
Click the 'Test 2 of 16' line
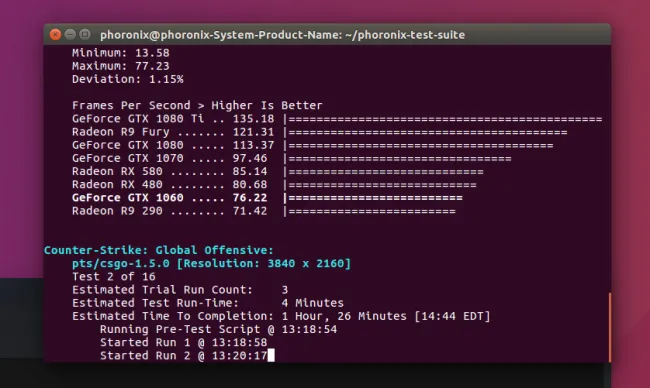click(x=114, y=276)
